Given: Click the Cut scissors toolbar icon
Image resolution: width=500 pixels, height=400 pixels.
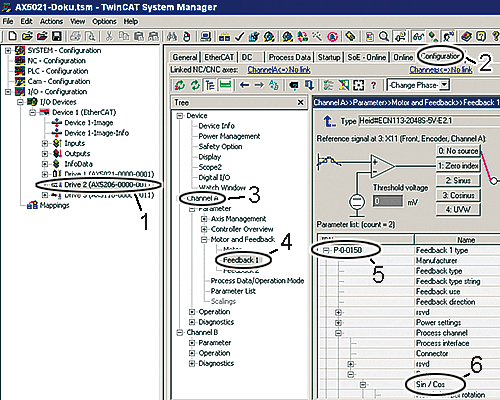Looking at the screenshot, I should click(x=109, y=36).
